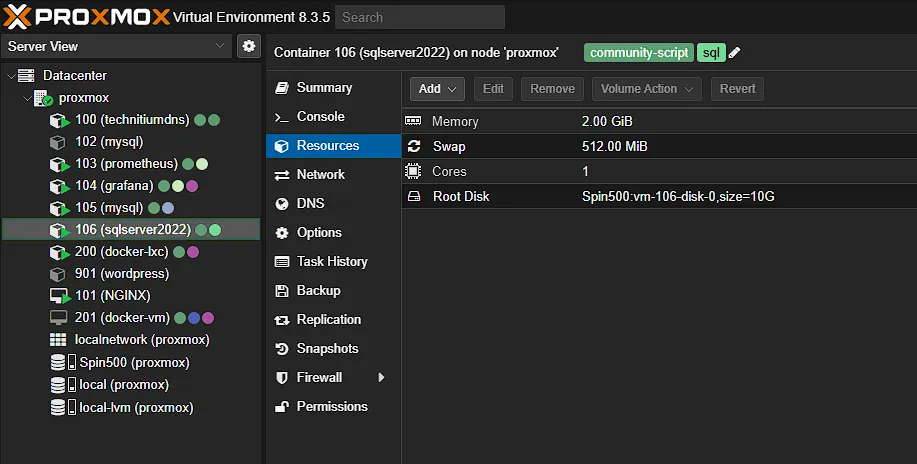Select 105 (mysql) in the tree
The width and height of the screenshot is (917, 464).
(x=131, y=208)
